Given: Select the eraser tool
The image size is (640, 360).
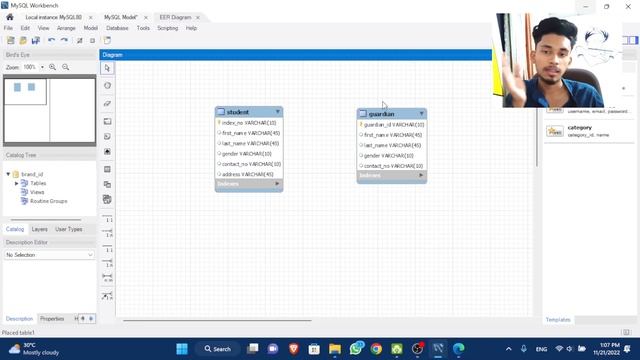Looking at the screenshot, I should [x=107, y=103].
